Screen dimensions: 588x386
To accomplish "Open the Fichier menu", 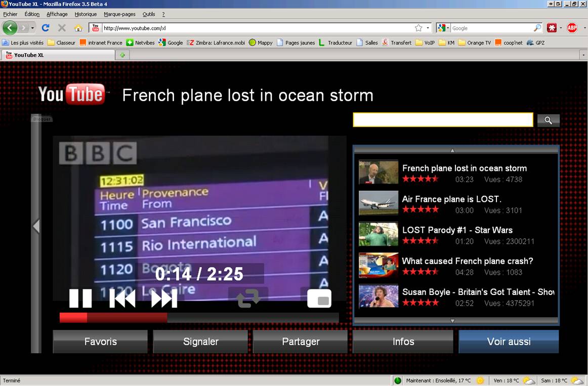I will (10, 14).
